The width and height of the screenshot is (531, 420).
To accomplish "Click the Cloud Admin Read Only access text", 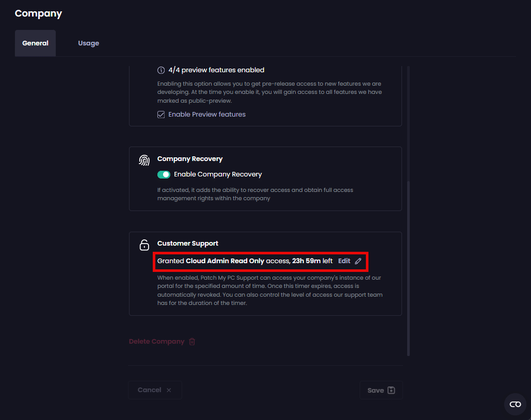I will click(225, 261).
